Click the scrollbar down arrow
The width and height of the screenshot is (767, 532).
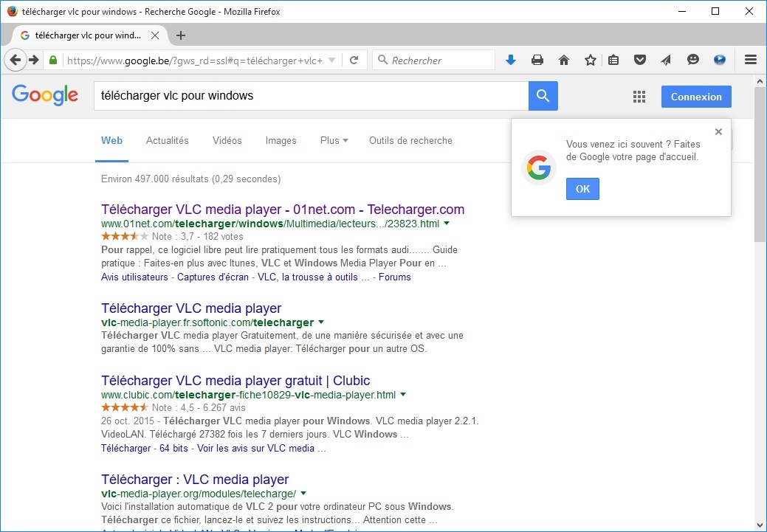click(760, 525)
